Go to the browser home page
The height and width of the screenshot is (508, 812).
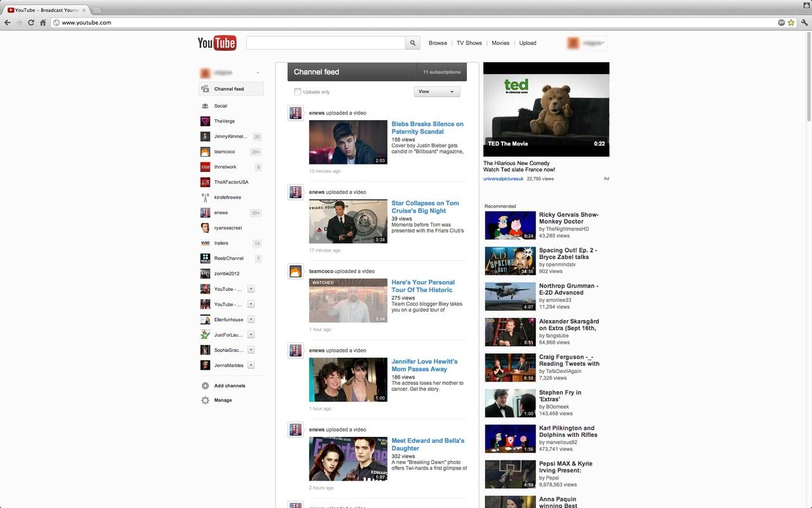tap(43, 23)
